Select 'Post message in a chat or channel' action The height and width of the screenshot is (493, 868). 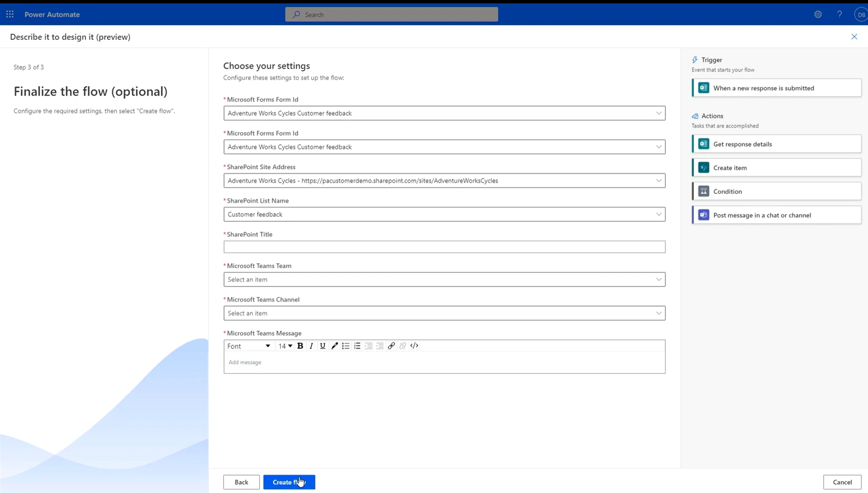point(776,215)
